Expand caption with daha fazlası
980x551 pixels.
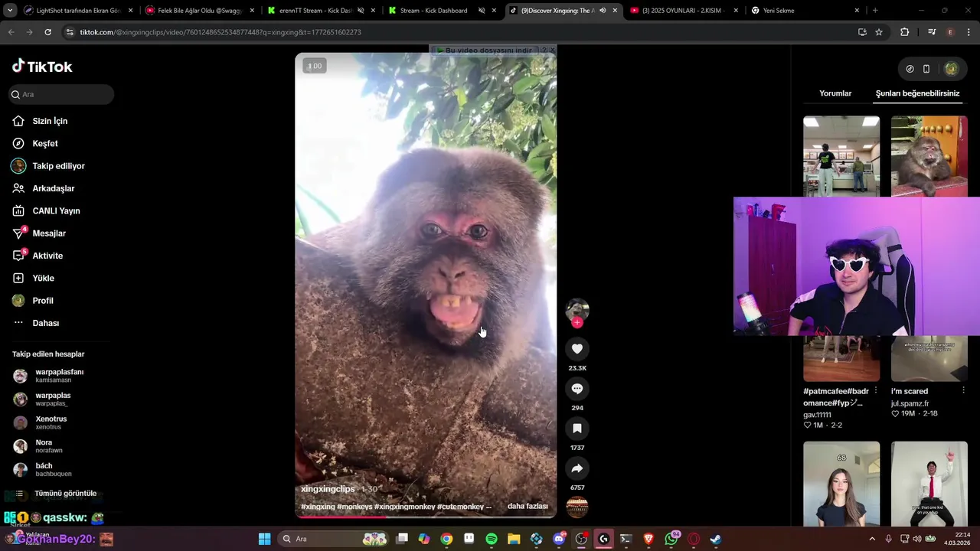(x=528, y=507)
